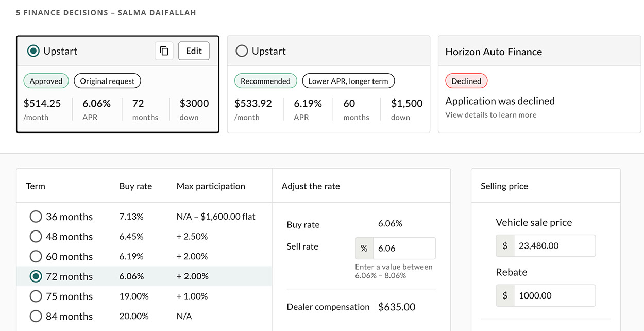Click the $3000 down amount
The image size is (644, 331).
pos(194,103)
